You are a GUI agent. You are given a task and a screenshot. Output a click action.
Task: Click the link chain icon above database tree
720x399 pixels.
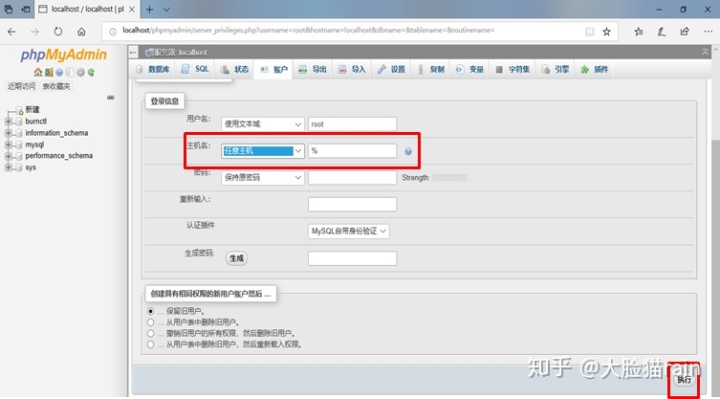coord(111,97)
